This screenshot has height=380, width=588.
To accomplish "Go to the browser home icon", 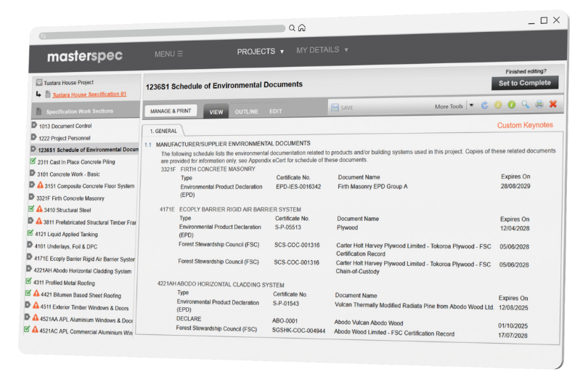I will 302,28.
